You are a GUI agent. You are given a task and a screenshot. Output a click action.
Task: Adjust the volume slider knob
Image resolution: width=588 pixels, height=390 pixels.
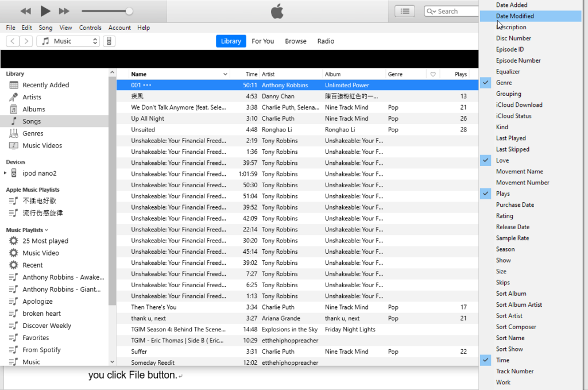(x=129, y=11)
